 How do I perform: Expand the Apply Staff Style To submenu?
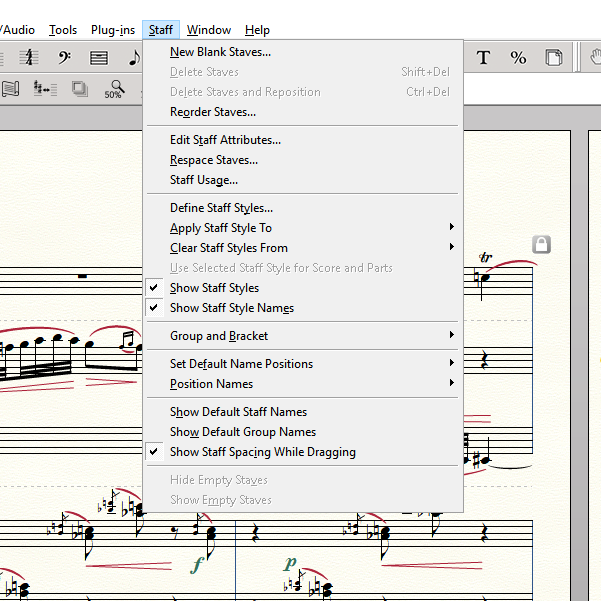[221, 228]
